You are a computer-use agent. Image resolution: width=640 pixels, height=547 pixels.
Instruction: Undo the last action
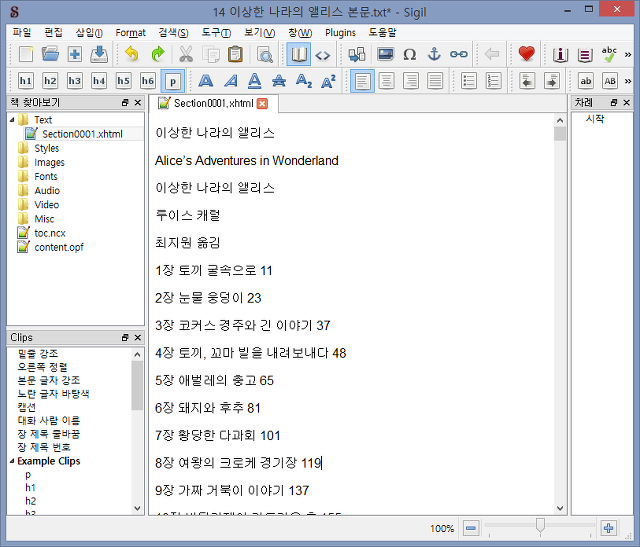click(132, 54)
